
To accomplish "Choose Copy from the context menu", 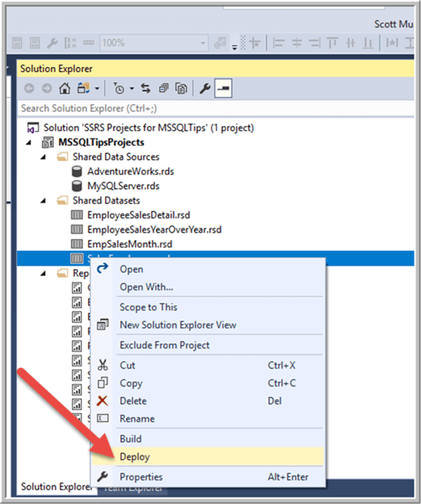I will (x=208, y=383).
